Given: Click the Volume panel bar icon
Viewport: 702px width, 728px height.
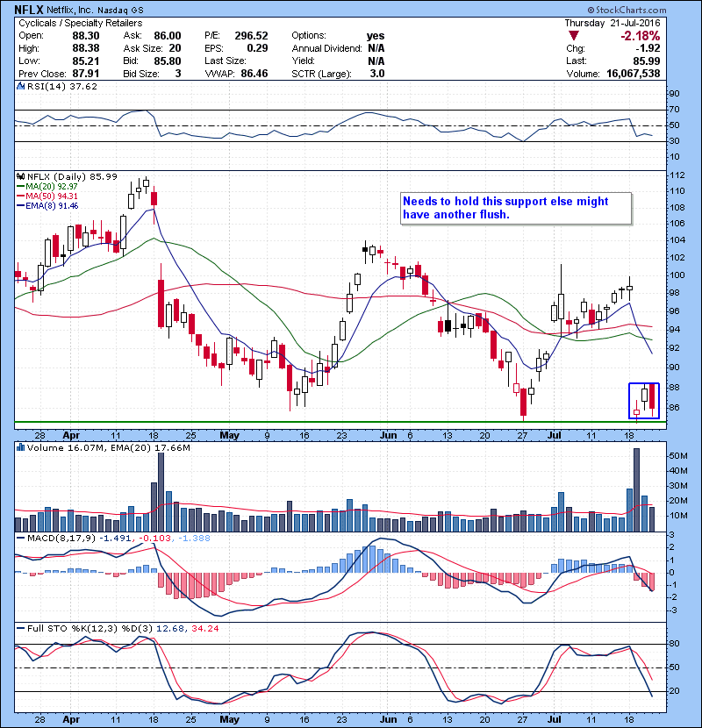Looking at the screenshot, I should pyautogui.click(x=20, y=447).
